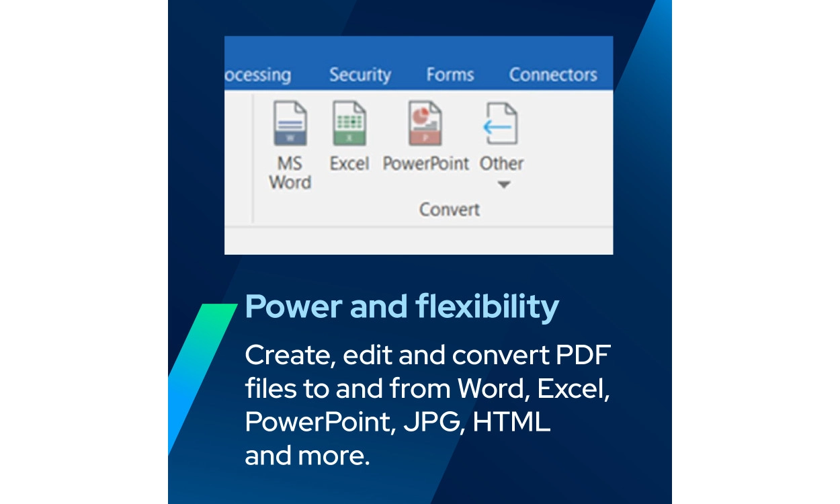Click the red PowerPoint file icon
This screenshot has height=504, width=840.
click(x=425, y=124)
